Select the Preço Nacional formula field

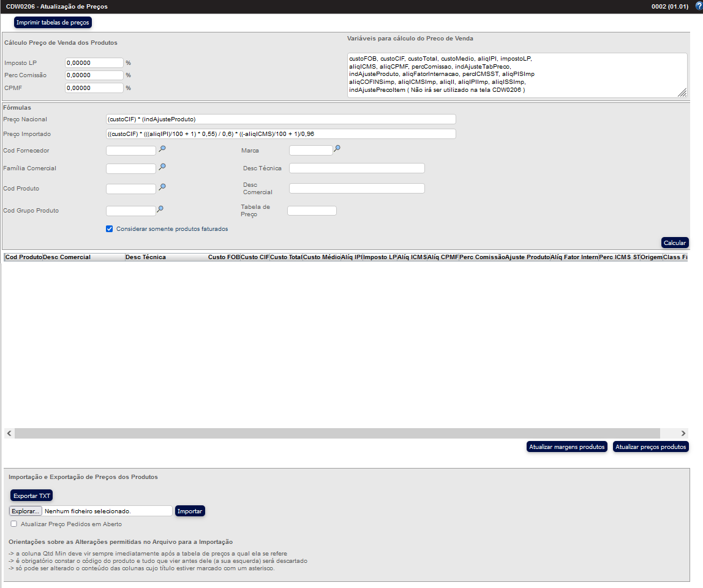point(280,119)
